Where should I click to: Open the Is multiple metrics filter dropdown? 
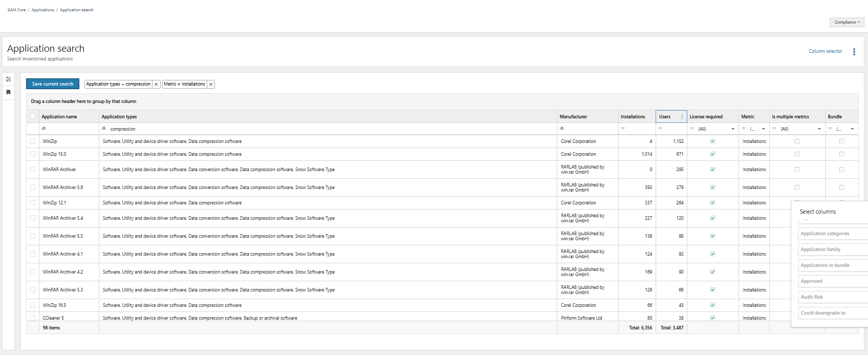coord(819,129)
